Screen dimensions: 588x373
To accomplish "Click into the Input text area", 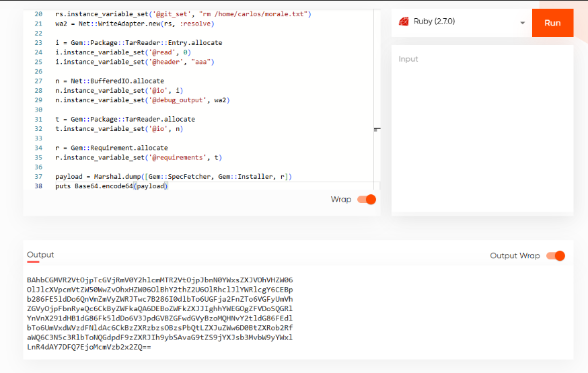I will coord(482,130).
